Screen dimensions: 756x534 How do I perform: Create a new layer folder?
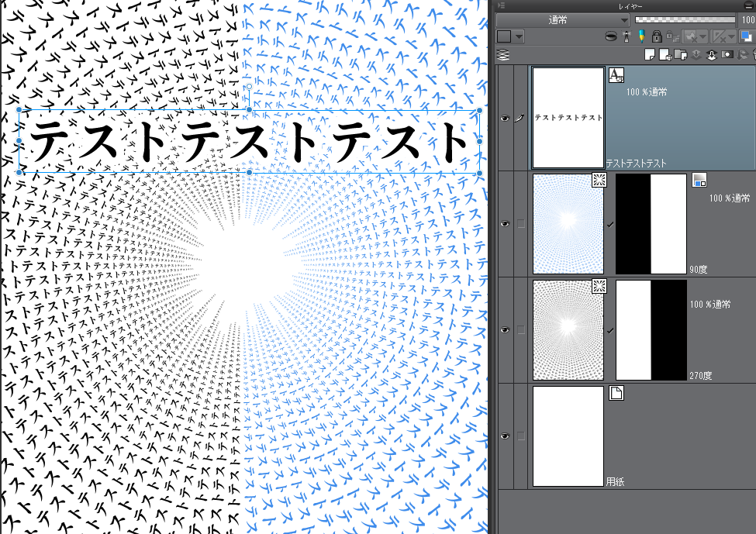680,56
